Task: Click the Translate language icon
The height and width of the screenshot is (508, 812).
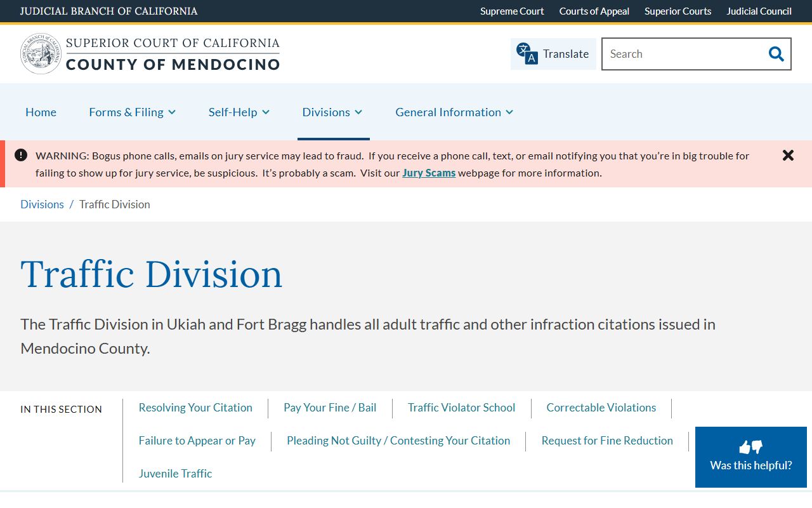Action: 527,54
